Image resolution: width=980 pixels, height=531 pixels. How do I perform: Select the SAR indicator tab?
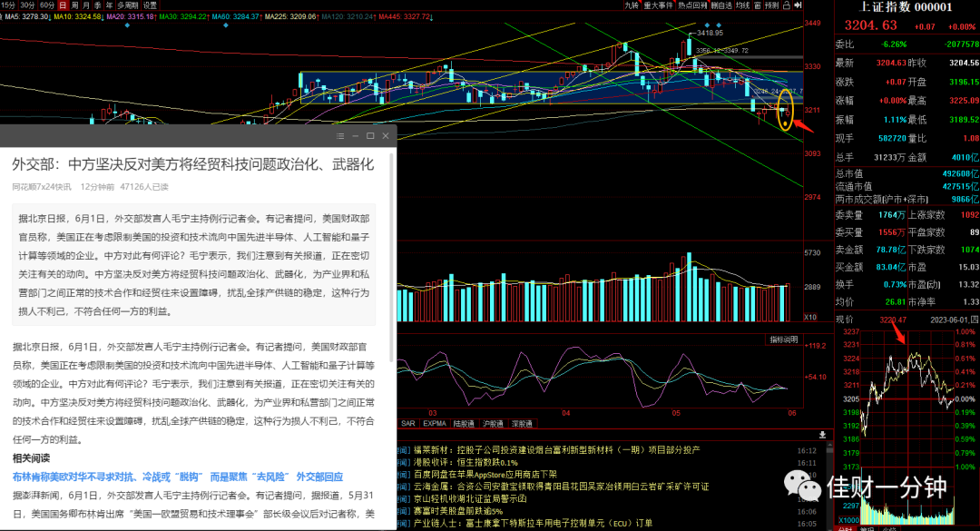tap(408, 423)
